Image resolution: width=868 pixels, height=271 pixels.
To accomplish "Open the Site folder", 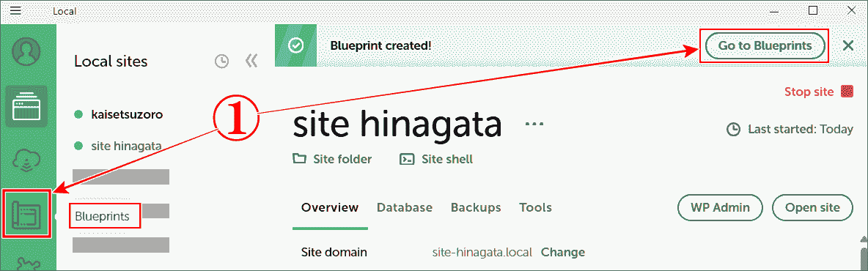I will pyautogui.click(x=332, y=159).
